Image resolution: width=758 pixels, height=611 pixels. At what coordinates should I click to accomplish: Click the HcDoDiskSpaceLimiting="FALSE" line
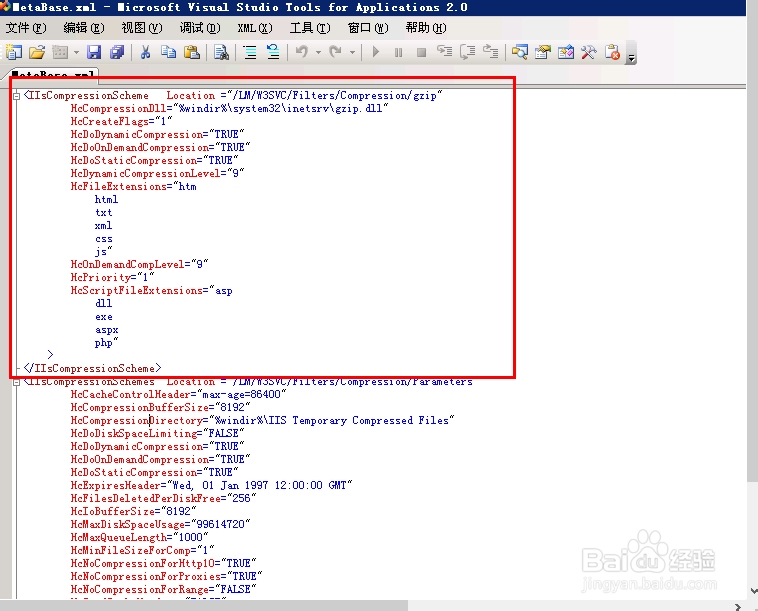(x=158, y=434)
